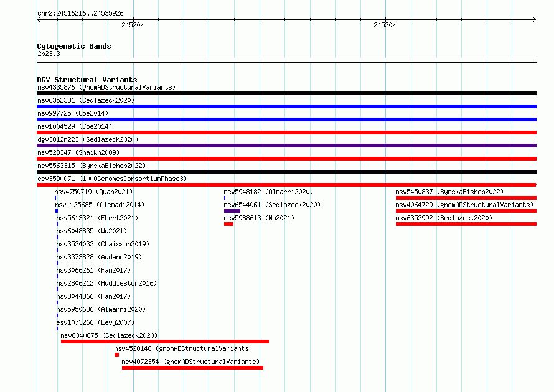
Task: Click the 24530k ruler label
Action: tap(385, 25)
